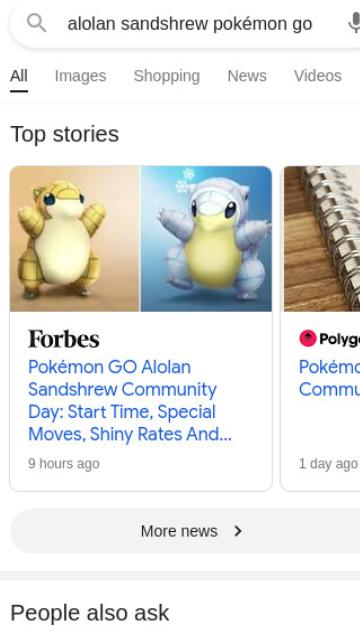Switch to the Images tab
This screenshot has width=360, height=640.
80,76
